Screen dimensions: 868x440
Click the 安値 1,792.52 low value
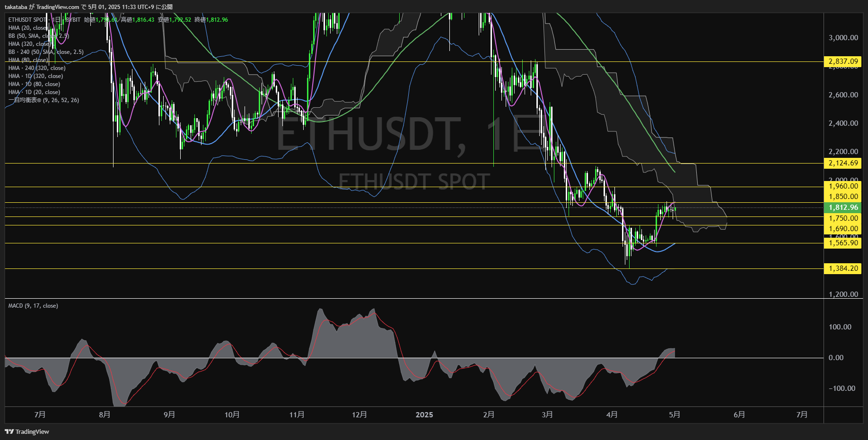tap(175, 20)
